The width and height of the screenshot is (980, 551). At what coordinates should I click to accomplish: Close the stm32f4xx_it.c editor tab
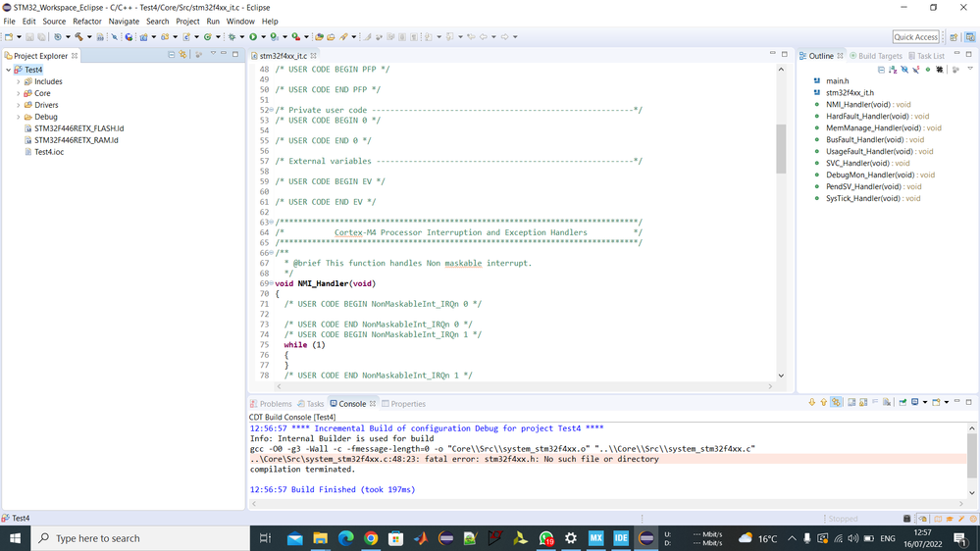(314, 56)
